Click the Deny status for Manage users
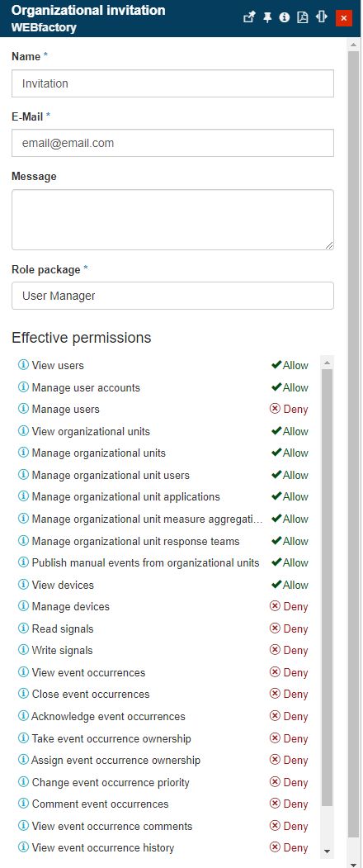This screenshot has height=868, width=363. click(288, 409)
